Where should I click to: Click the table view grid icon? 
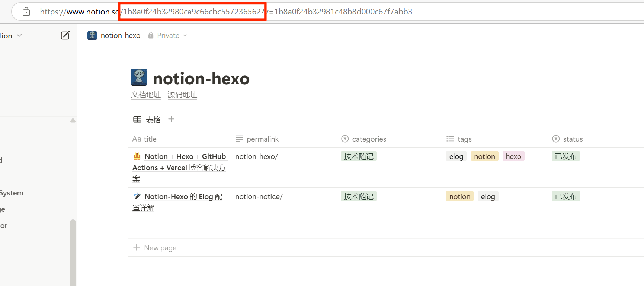point(137,119)
